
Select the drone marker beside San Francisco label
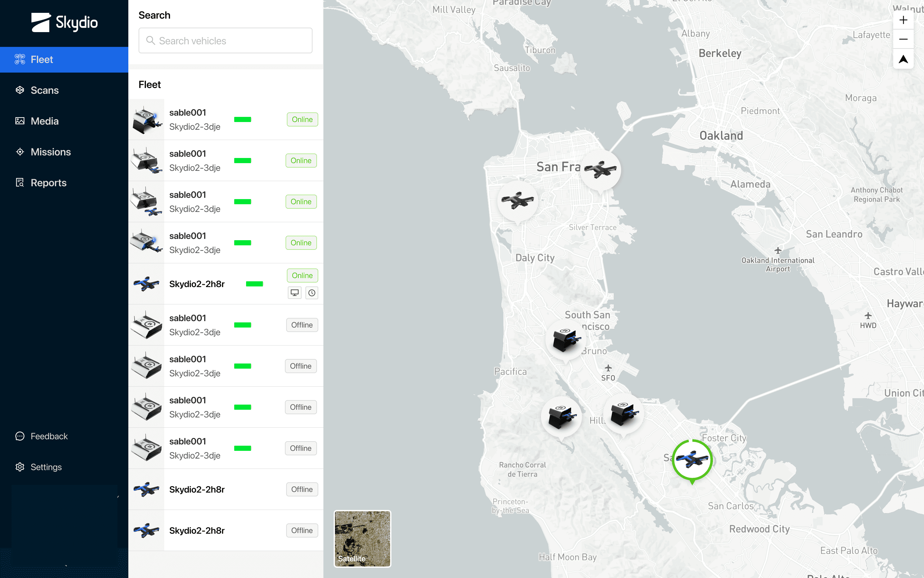click(x=601, y=170)
